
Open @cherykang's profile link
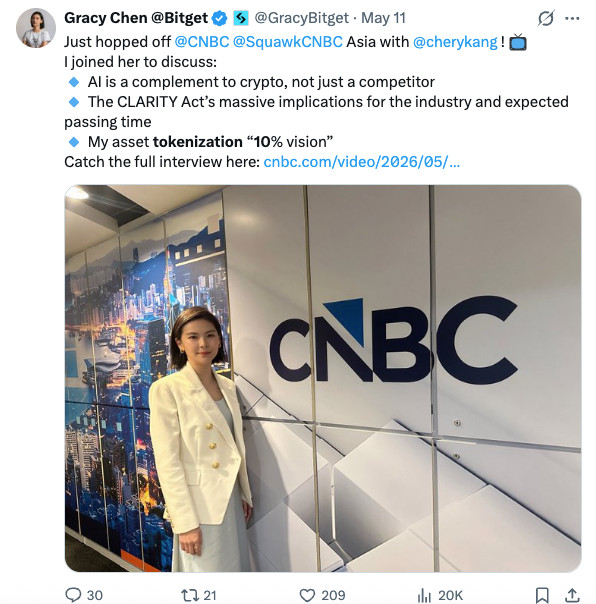tap(455, 42)
